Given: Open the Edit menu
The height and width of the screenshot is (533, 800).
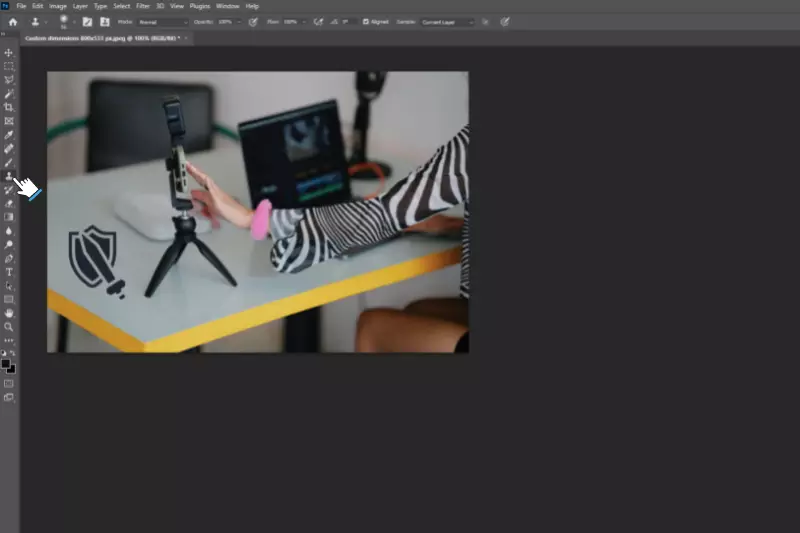Looking at the screenshot, I should [x=37, y=6].
